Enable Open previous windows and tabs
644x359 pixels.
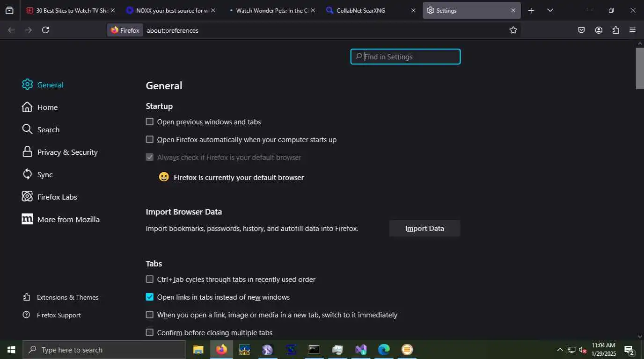150,122
